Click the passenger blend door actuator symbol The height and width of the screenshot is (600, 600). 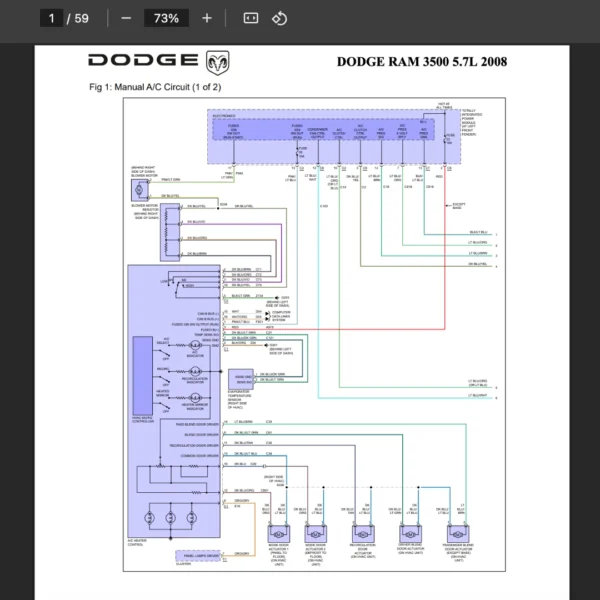click(x=458, y=534)
